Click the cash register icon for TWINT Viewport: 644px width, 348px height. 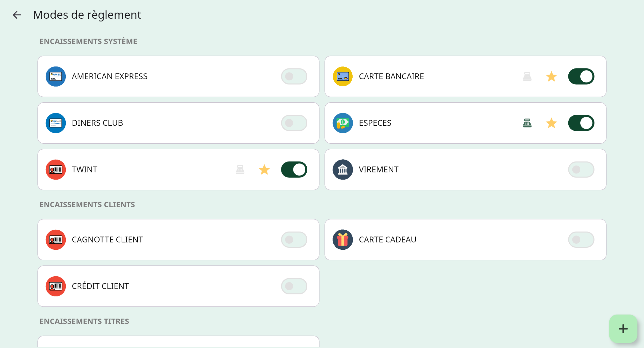click(240, 170)
